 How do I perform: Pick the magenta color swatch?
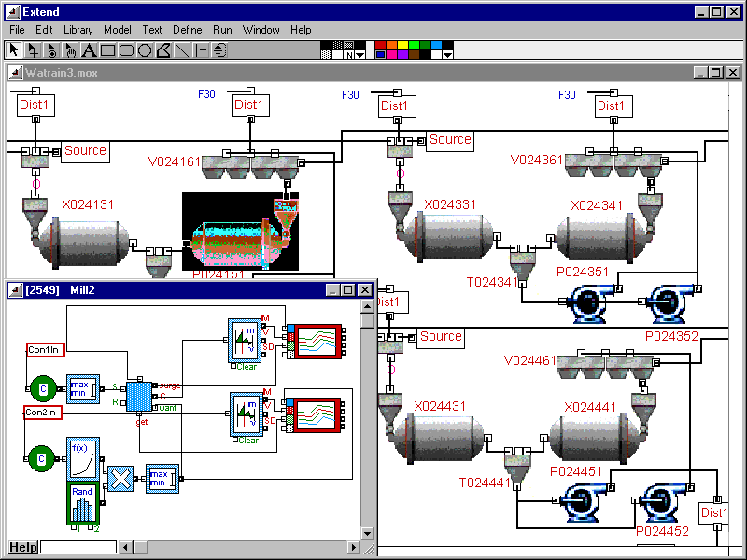coord(391,54)
